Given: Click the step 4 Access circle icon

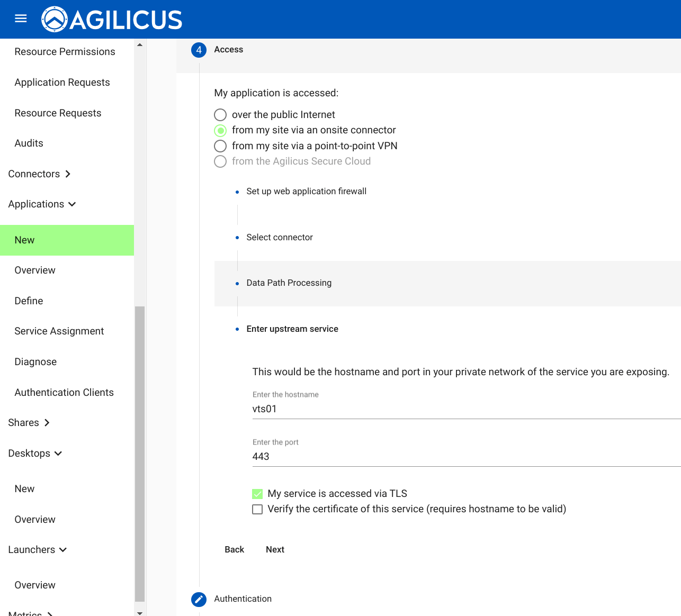Looking at the screenshot, I should click(x=199, y=50).
